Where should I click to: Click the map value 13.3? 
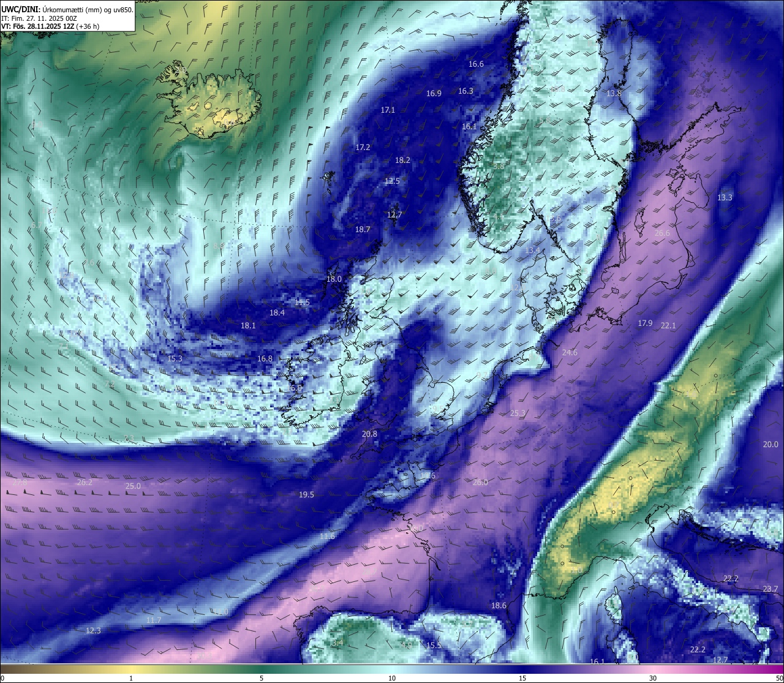pyautogui.click(x=725, y=197)
